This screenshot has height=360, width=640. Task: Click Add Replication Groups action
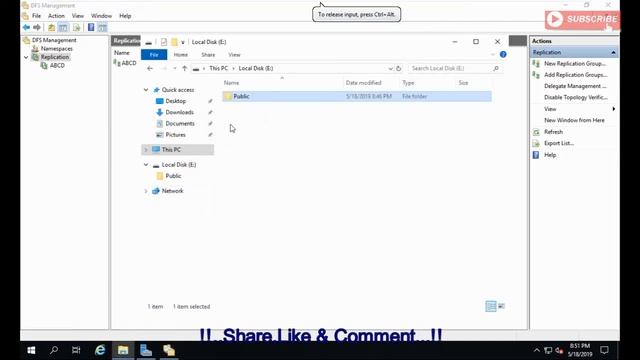tap(576, 75)
